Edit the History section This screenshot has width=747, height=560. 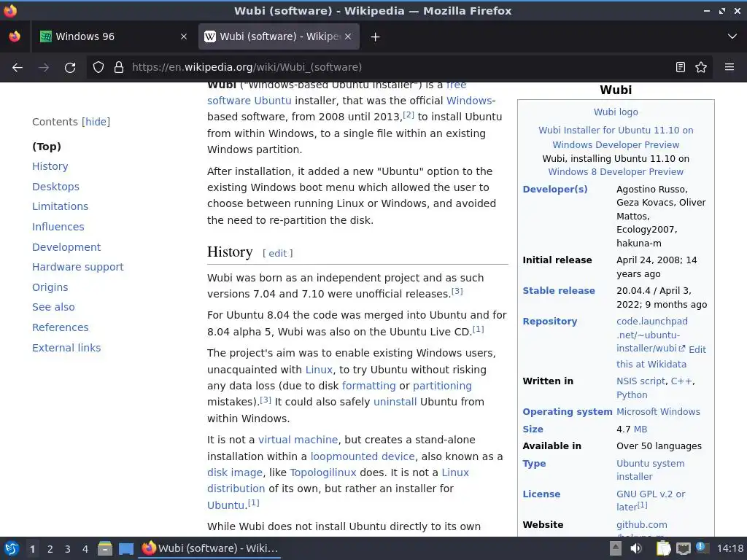[x=278, y=253]
